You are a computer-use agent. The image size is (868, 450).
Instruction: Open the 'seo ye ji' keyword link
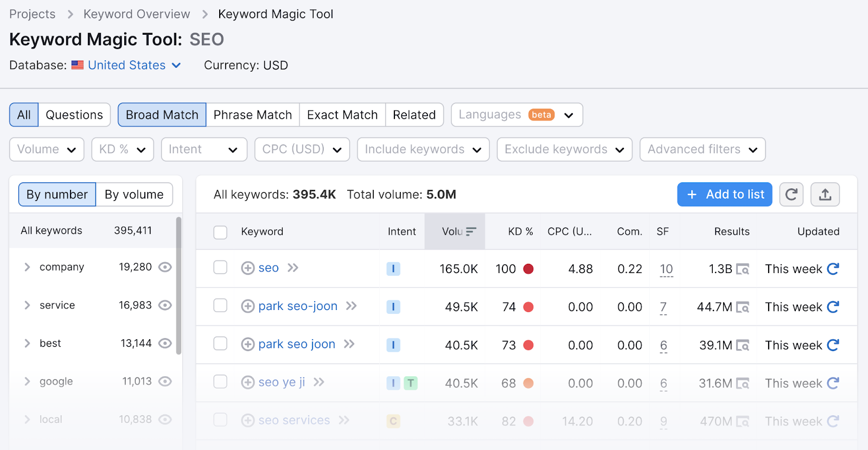(282, 382)
